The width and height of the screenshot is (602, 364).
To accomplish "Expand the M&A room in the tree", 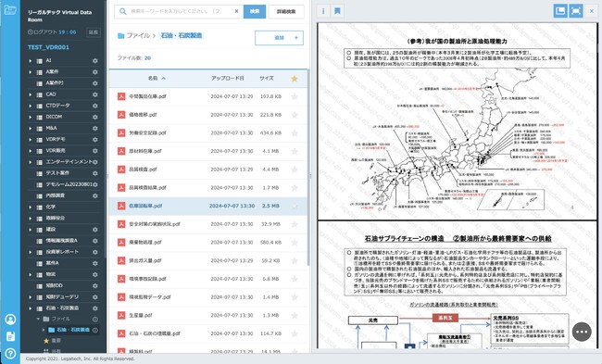I will point(31,128).
